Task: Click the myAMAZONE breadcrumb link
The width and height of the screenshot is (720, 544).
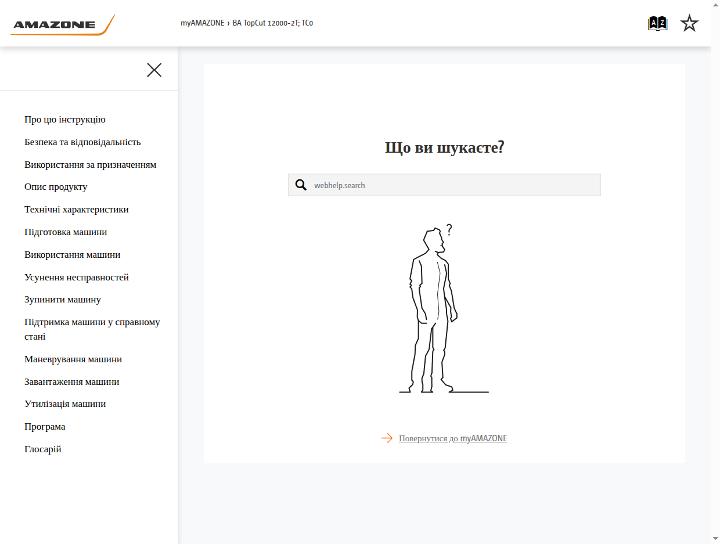Action: tap(202, 23)
